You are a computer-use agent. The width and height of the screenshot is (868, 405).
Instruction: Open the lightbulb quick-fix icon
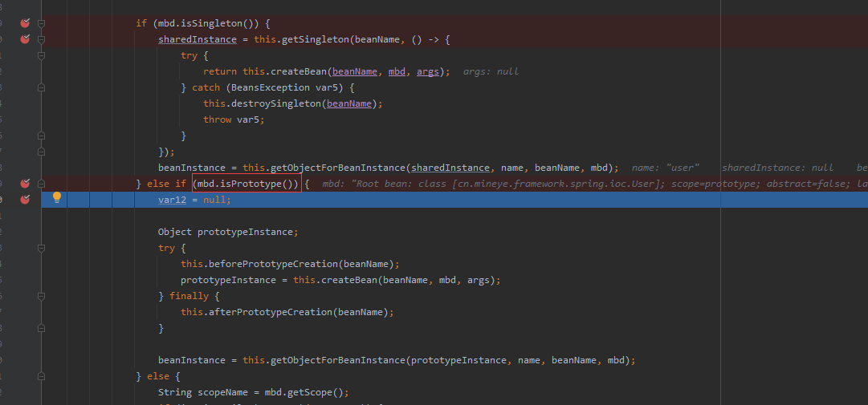pos(56,198)
